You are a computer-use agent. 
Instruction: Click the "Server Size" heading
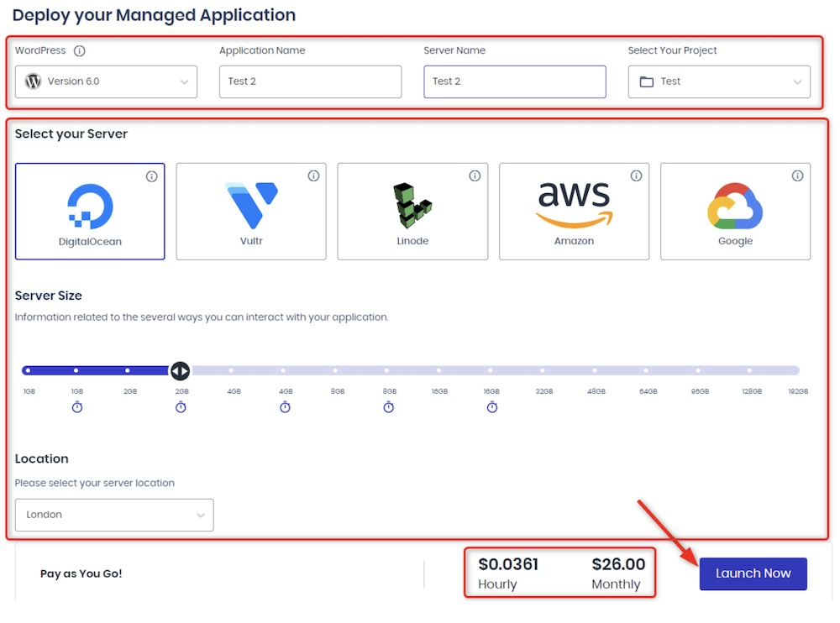click(48, 296)
